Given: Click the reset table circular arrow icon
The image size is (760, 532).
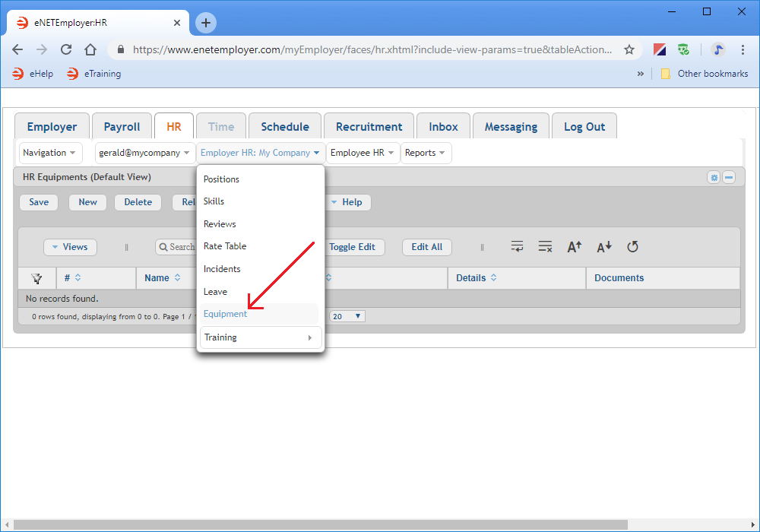Looking at the screenshot, I should click(632, 247).
